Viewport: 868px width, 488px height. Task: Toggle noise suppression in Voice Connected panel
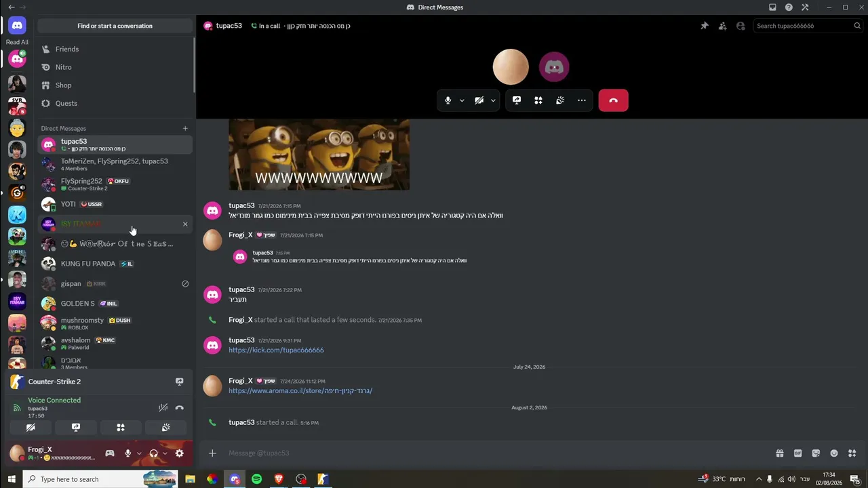(x=163, y=407)
